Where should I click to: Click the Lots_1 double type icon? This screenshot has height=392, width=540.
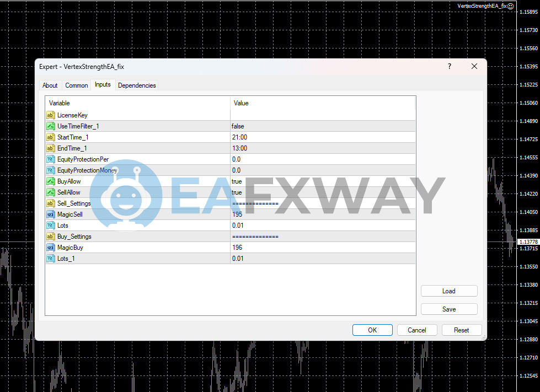(51, 259)
